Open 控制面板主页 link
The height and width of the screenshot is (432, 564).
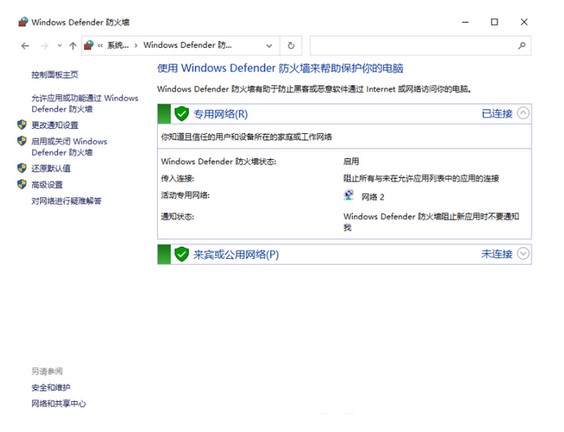coord(55,74)
